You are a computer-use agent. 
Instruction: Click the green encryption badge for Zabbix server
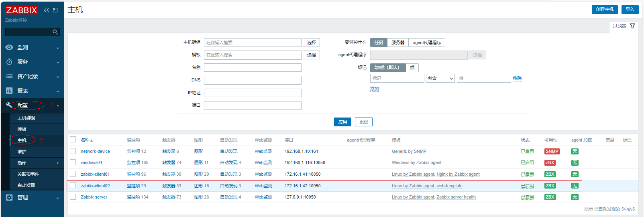pyautogui.click(x=575, y=197)
